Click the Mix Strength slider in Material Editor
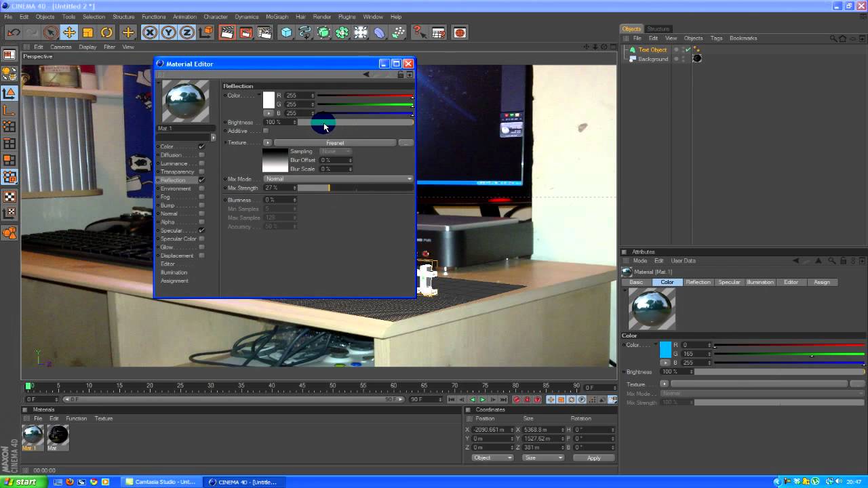This screenshot has width=868, height=488. tap(355, 188)
